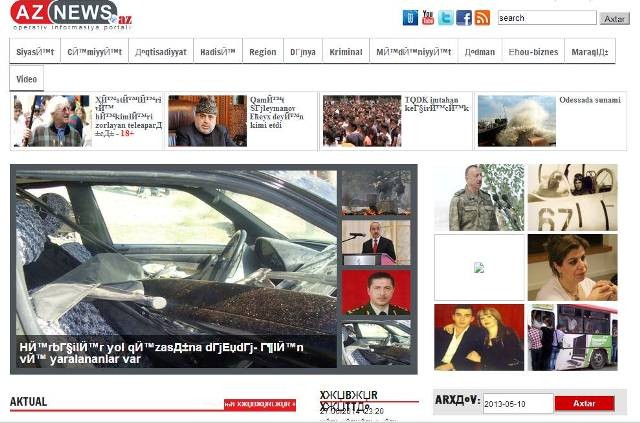This screenshot has width=640, height=423.
Task: Open the Region menu tab
Action: pos(263,52)
